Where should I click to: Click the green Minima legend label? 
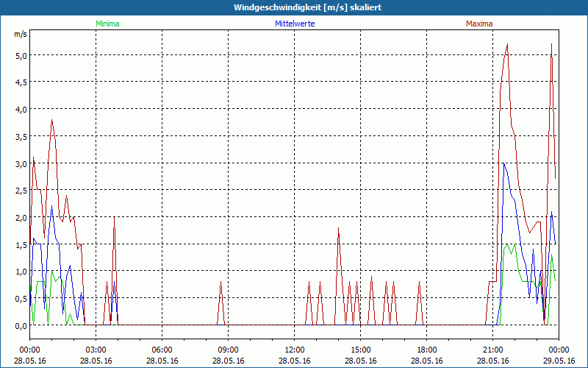click(107, 24)
